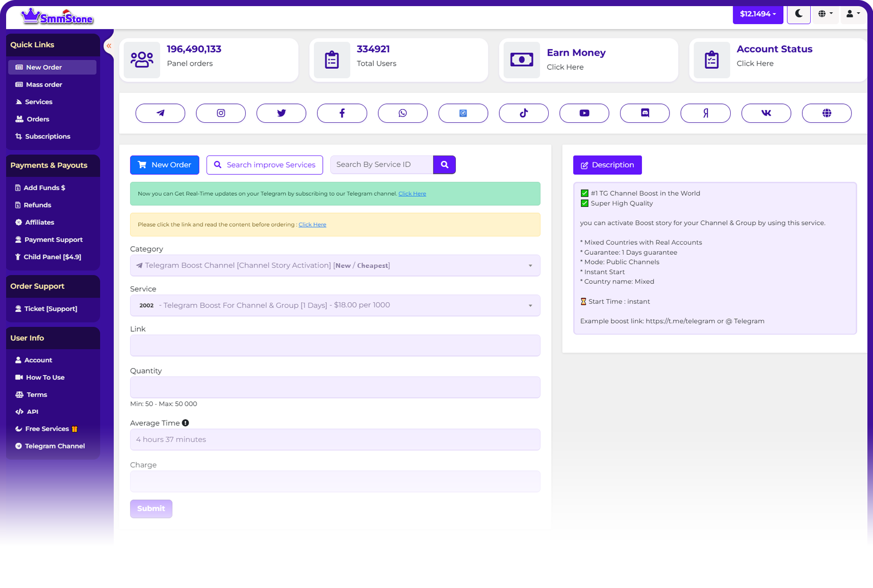Toggle dark mode with the moon button
The width and height of the screenshot is (873, 588).
799,14
